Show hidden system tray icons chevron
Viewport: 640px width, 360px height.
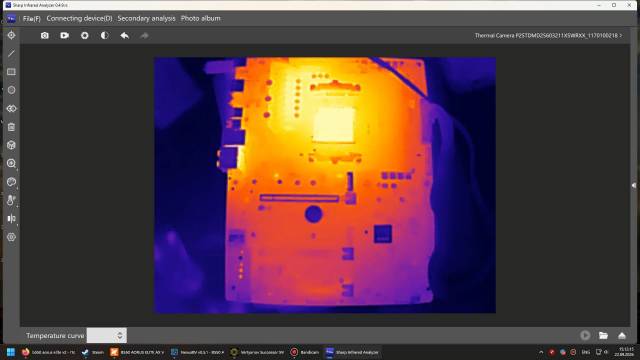coord(541,352)
